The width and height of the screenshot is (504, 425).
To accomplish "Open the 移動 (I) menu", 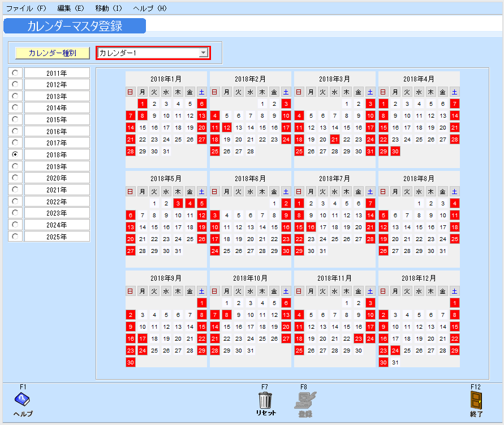I will tap(109, 8).
